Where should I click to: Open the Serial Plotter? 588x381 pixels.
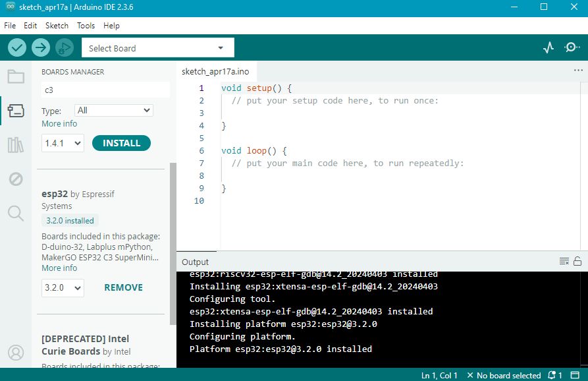tap(548, 47)
